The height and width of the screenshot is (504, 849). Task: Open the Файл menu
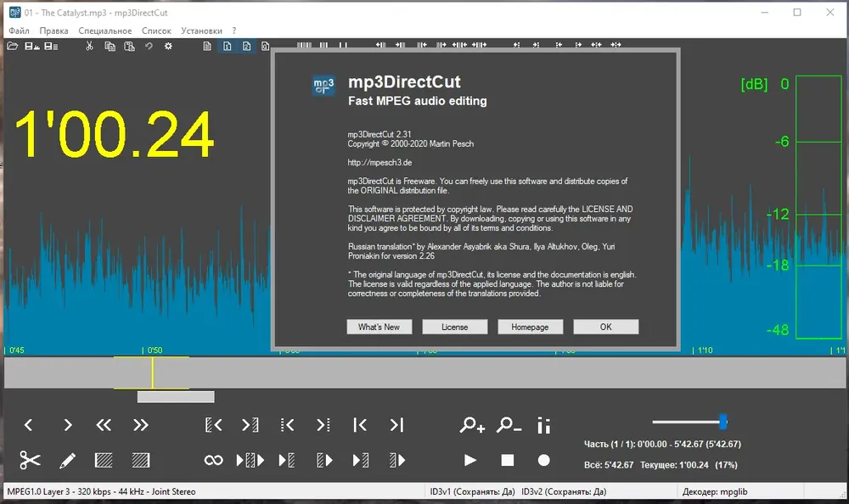tap(19, 31)
